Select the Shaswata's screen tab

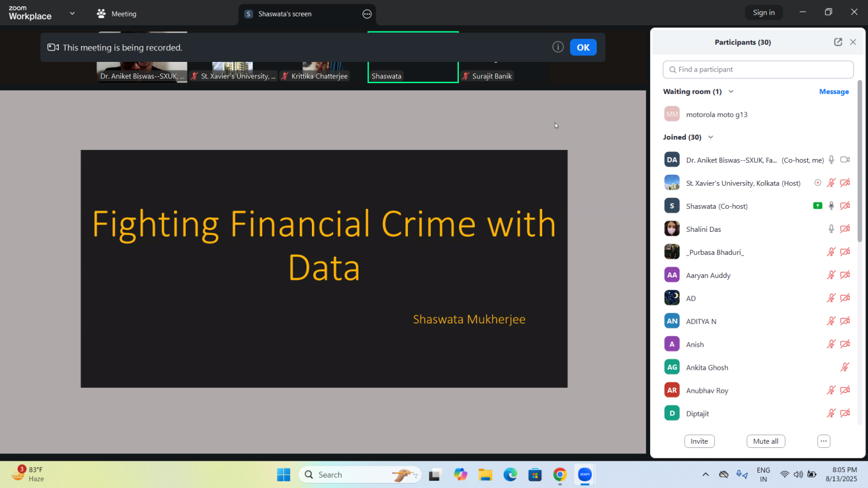285,14
